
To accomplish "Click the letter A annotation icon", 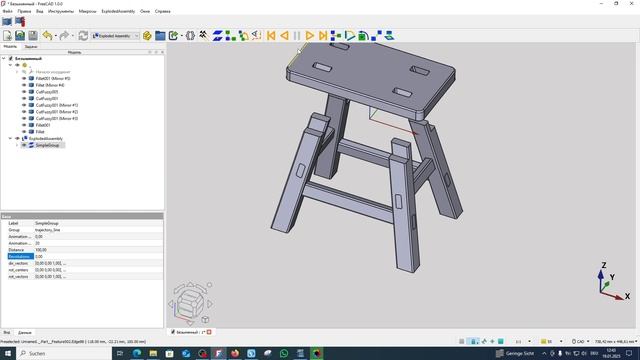I will tap(256, 36).
